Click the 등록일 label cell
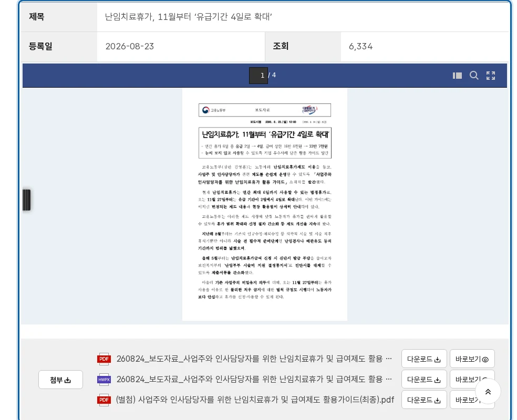Viewport: 517px width, 420px height. point(59,46)
